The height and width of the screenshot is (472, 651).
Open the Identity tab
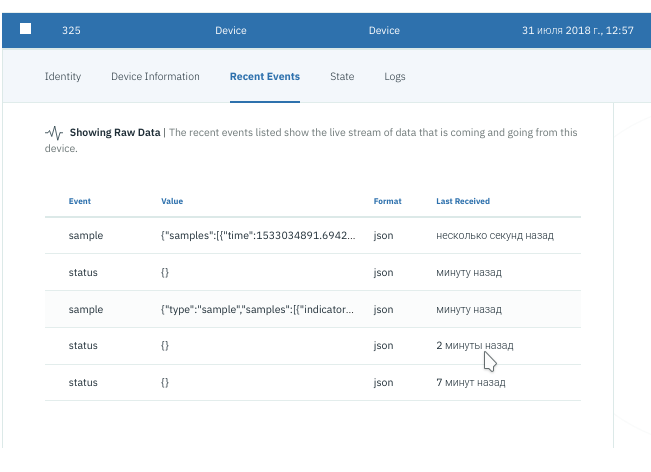click(63, 76)
